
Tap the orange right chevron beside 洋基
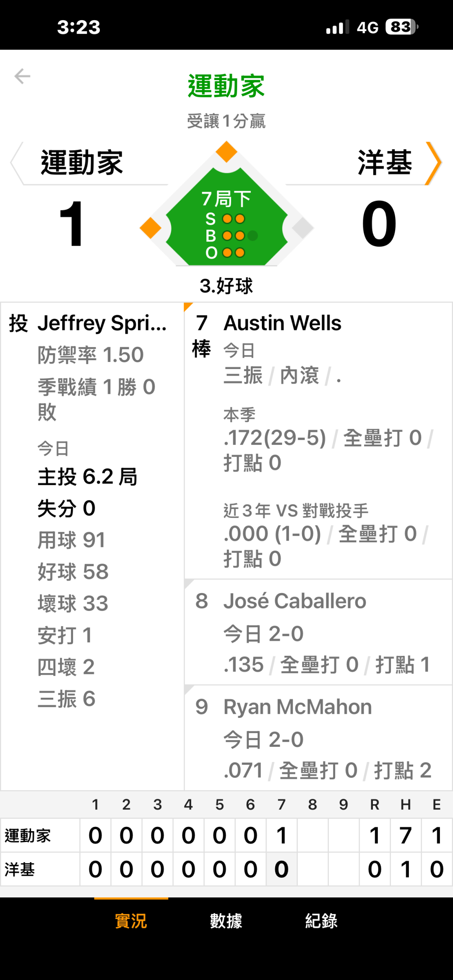pos(433,163)
